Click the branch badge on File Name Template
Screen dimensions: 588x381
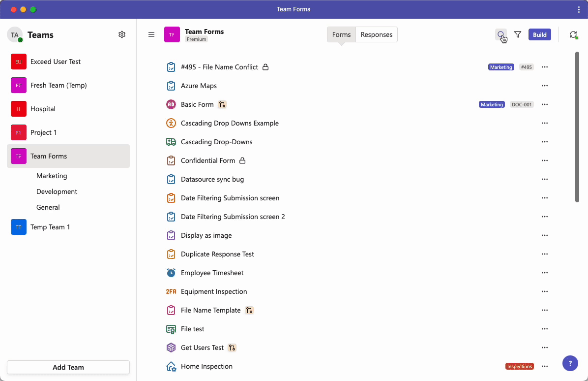[x=249, y=310]
